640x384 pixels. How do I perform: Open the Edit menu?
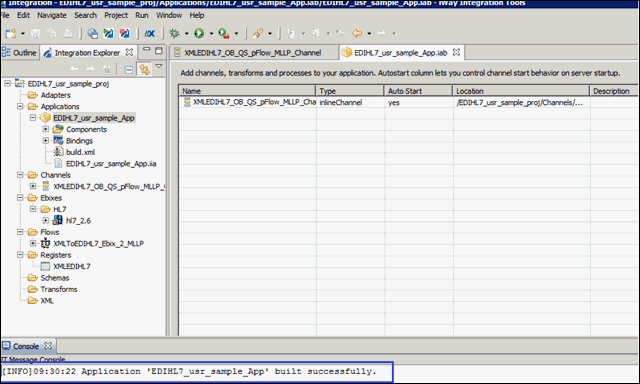(x=23, y=16)
